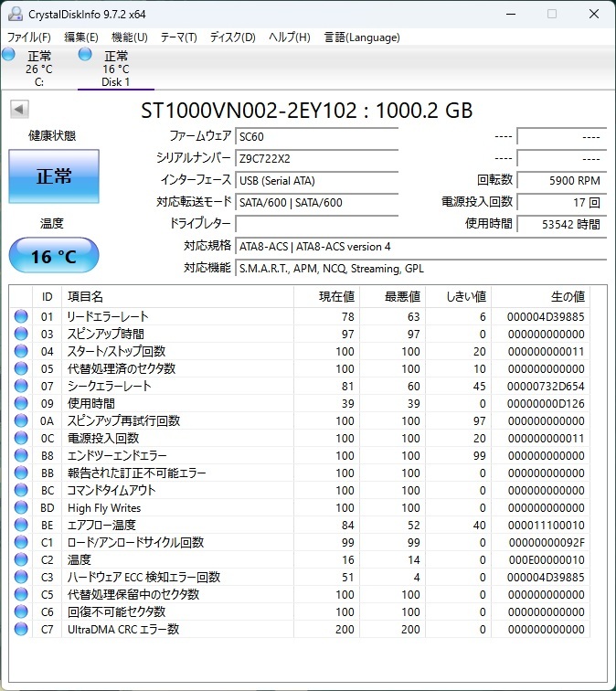Screen dimensions: 616x691
Task: Click the 健康状態 label
Action: [52, 135]
